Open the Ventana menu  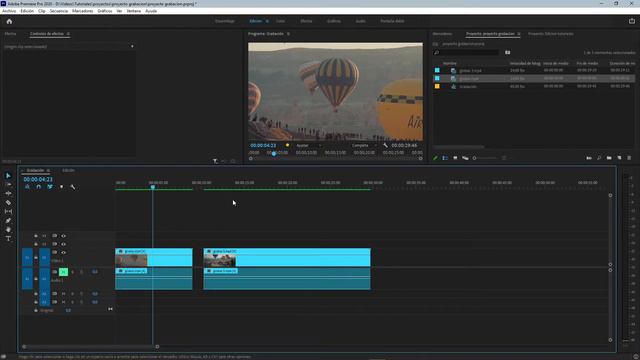click(x=133, y=11)
